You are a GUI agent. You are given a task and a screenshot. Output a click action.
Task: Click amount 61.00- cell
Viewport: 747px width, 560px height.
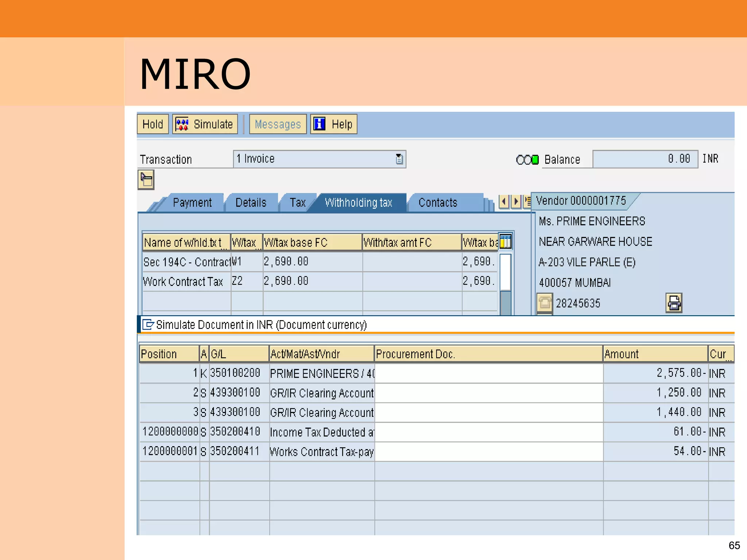(x=656, y=432)
